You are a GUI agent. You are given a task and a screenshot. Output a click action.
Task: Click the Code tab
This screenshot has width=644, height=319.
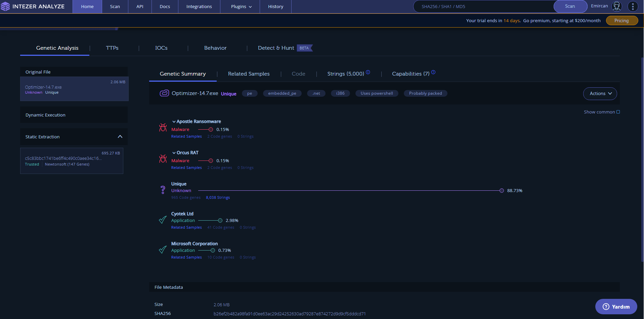coord(298,74)
